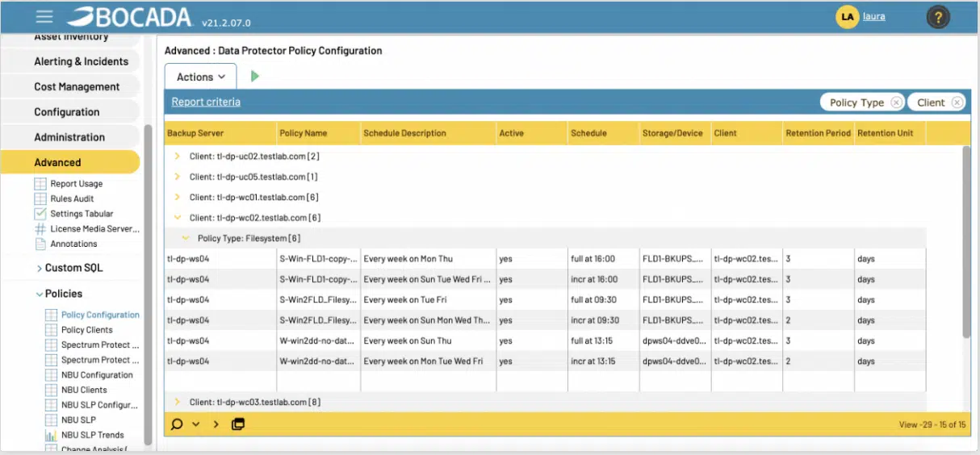Sort by Backup Server column header
This screenshot has width=980, height=455.
coord(220,133)
